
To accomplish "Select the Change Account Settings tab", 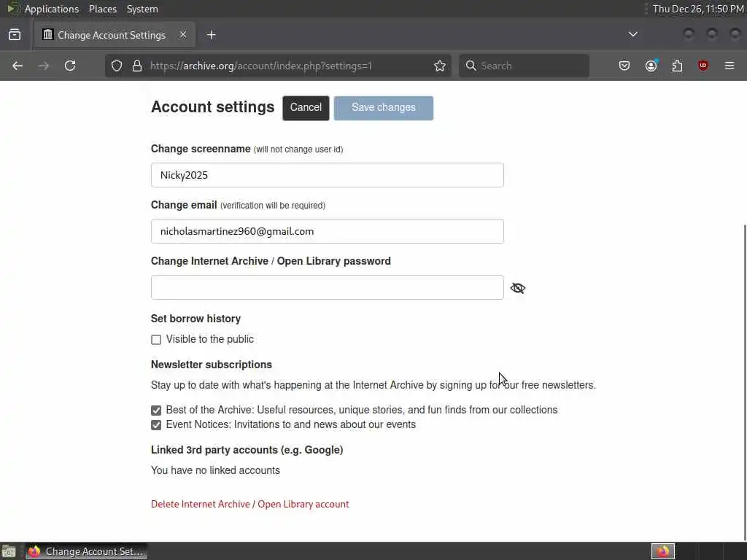I will 115,35.
